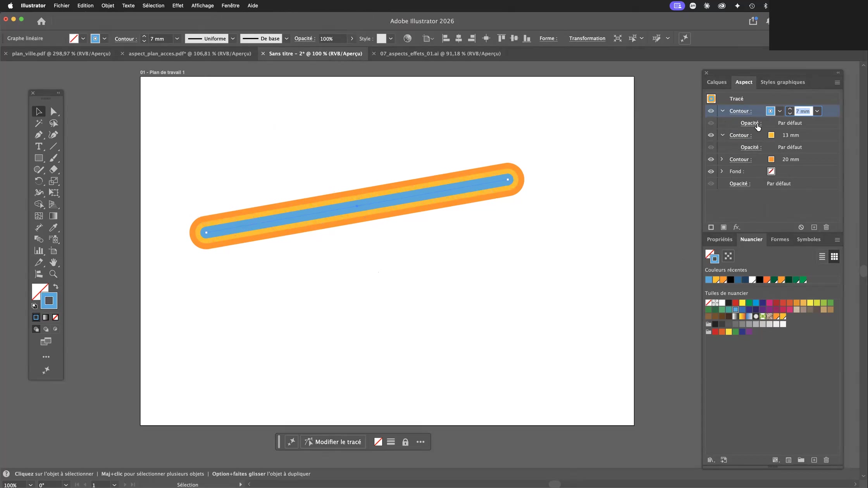
Task: Open the Fenêtre menu
Action: pyautogui.click(x=230, y=5)
